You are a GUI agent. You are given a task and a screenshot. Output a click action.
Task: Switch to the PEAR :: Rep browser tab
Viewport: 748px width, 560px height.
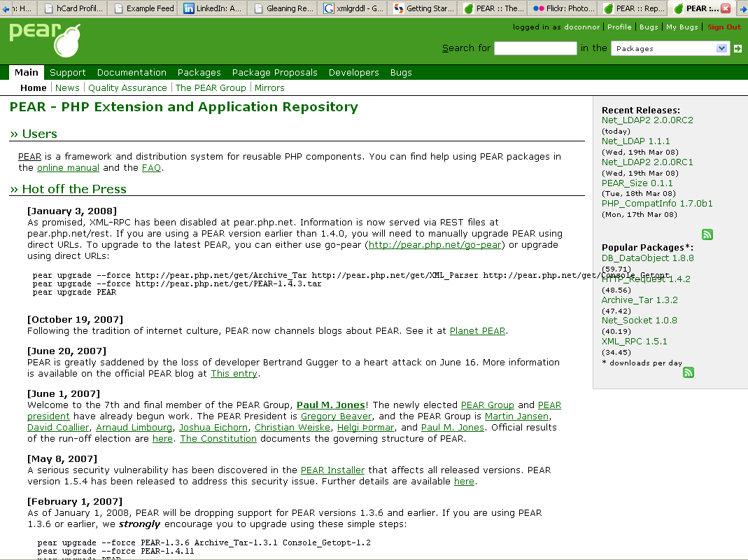point(633,8)
